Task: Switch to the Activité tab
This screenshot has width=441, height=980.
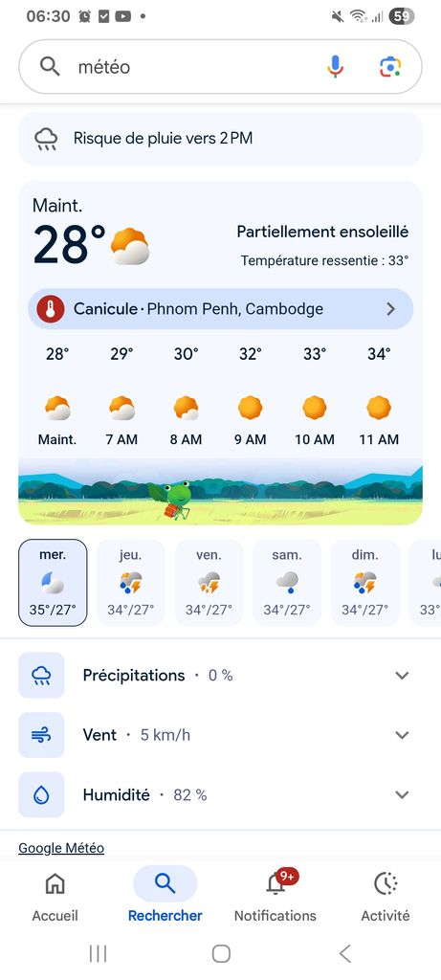Action: pos(386,896)
